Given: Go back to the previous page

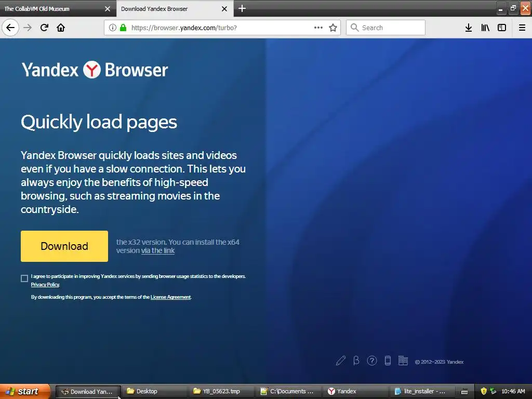Looking at the screenshot, I should 10,28.
